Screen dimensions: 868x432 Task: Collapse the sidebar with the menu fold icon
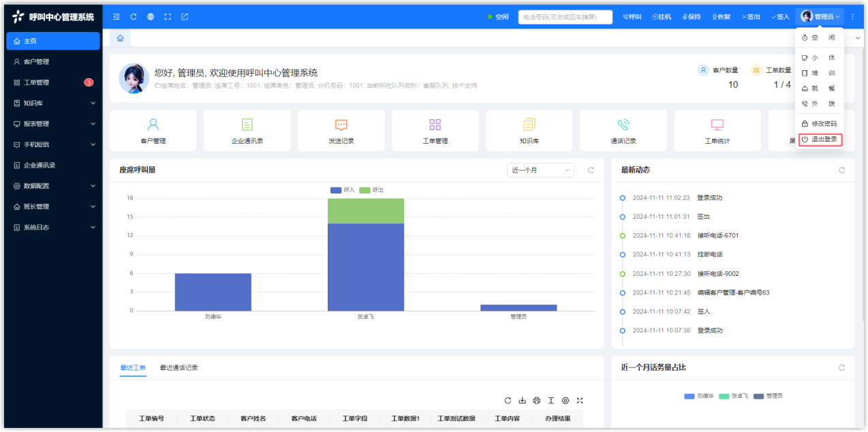tap(117, 16)
